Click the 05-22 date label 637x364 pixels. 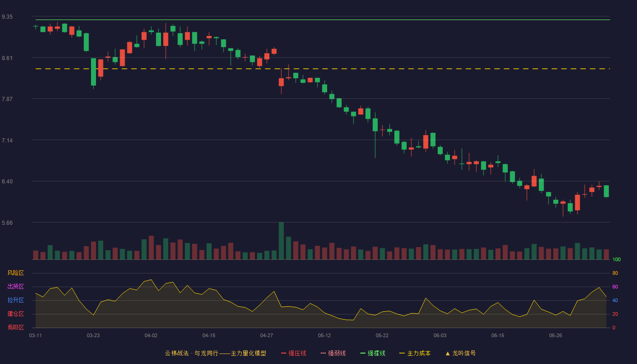pyautogui.click(x=382, y=335)
